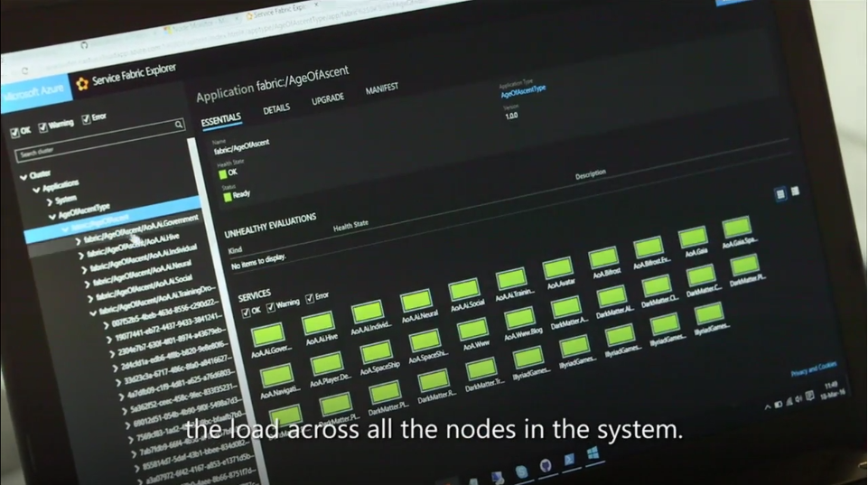Switch to the UPGRADE tab
The height and width of the screenshot is (485, 868).
coord(328,98)
